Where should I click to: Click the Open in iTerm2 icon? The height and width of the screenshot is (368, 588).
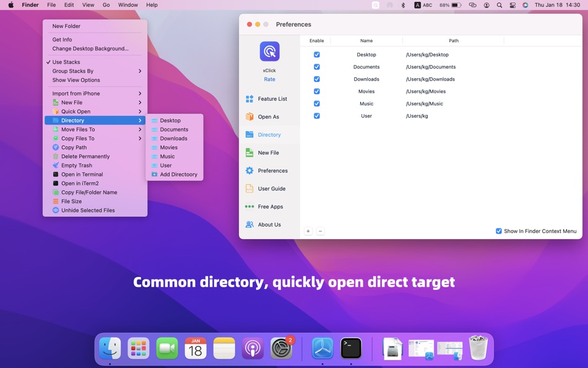click(x=56, y=183)
